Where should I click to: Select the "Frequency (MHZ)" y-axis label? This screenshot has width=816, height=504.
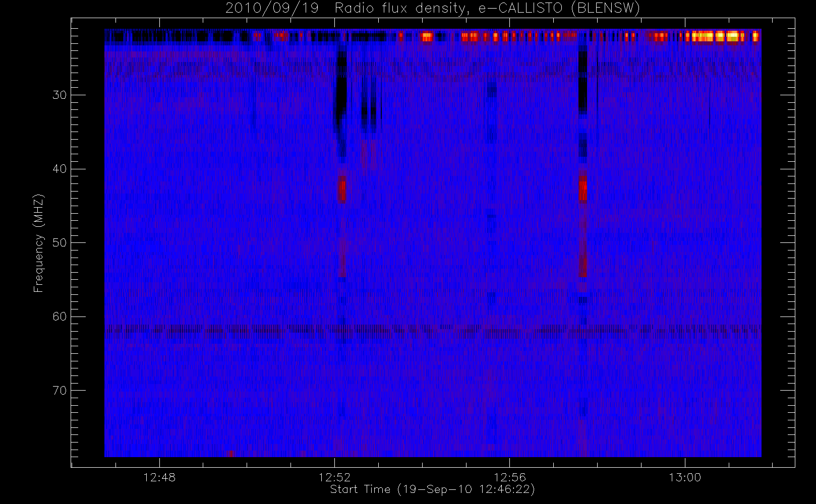tap(38, 243)
